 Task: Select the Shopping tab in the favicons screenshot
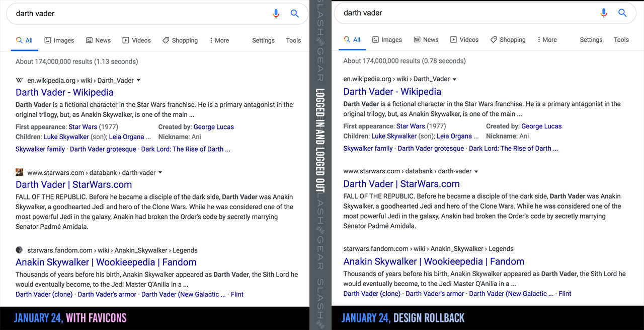(x=180, y=40)
